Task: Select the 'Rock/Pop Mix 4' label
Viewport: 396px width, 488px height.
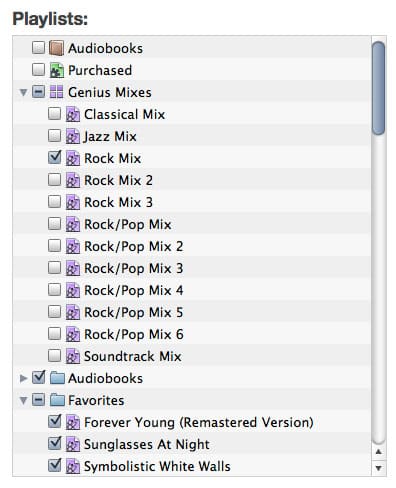Action: click(x=134, y=290)
